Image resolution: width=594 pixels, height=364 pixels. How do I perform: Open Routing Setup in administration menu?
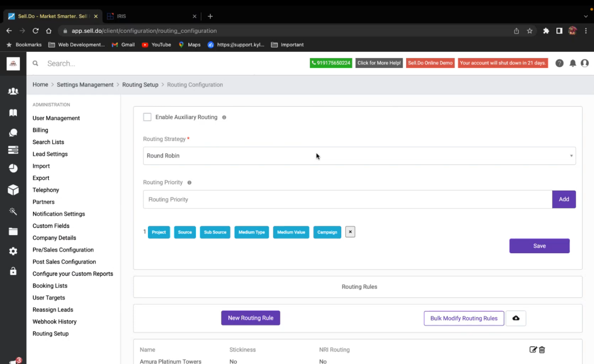point(50,334)
